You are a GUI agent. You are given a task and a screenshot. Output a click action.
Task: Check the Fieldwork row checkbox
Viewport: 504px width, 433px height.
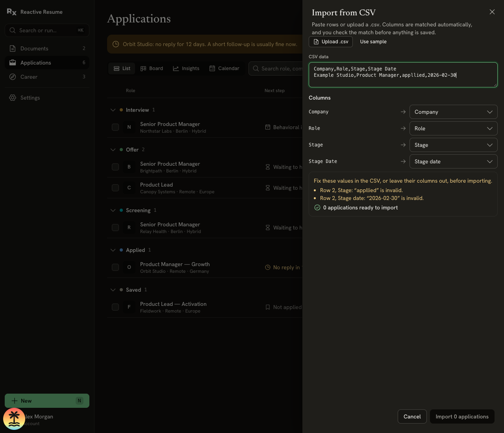tap(115, 307)
